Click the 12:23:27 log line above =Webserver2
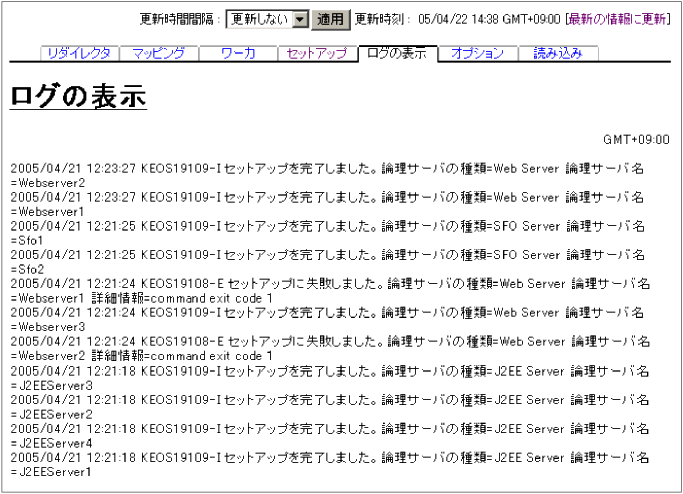The height and width of the screenshot is (494, 683). pos(327,168)
